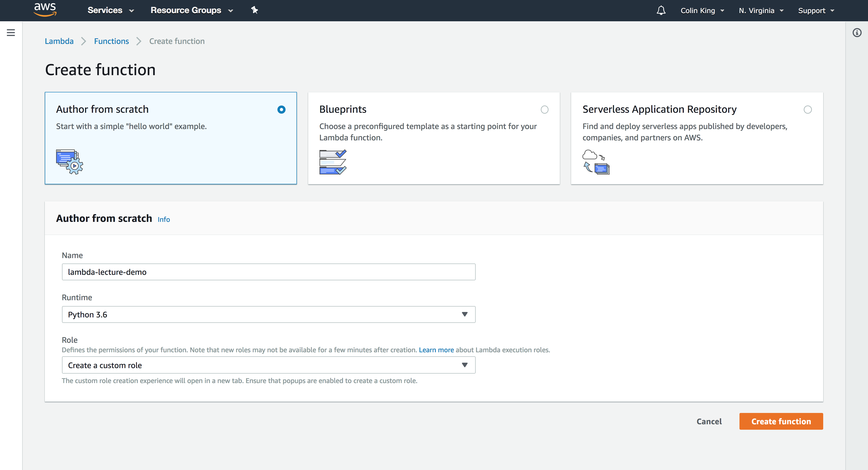Click the Author from scratch gear illustration
This screenshot has width=868, height=470.
[69, 162]
